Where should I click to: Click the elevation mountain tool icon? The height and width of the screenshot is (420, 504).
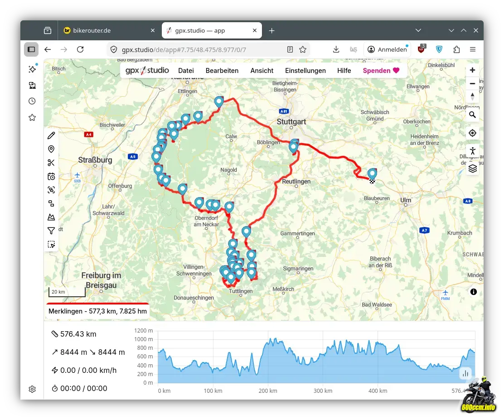coord(51,217)
